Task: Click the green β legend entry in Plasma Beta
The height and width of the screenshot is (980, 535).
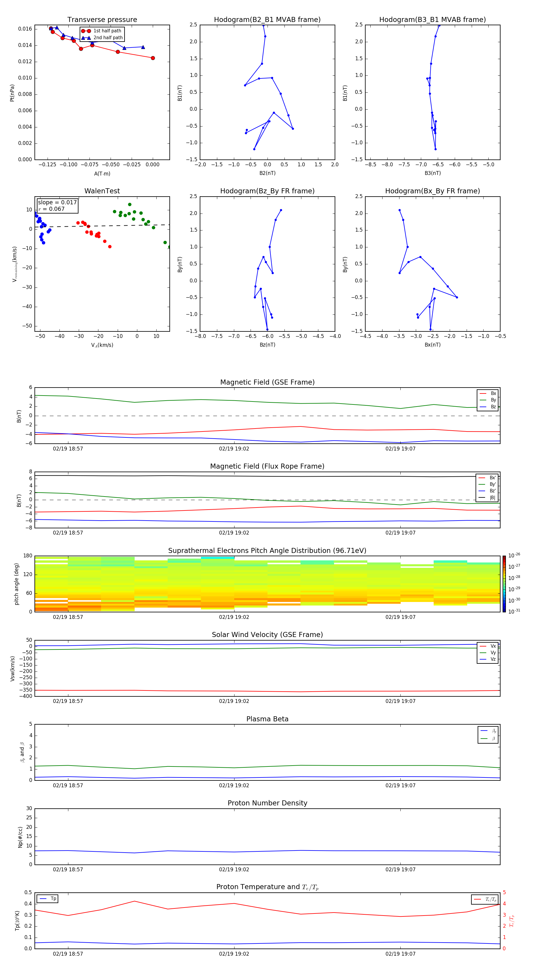Action: tap(488, 739)
